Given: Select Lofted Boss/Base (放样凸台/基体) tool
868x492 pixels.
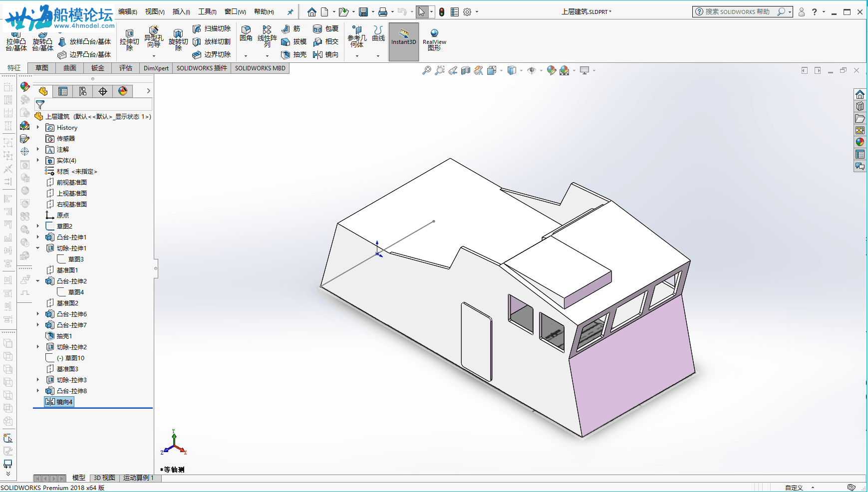Looking at the screenshot, I should [x=84, y=42].
